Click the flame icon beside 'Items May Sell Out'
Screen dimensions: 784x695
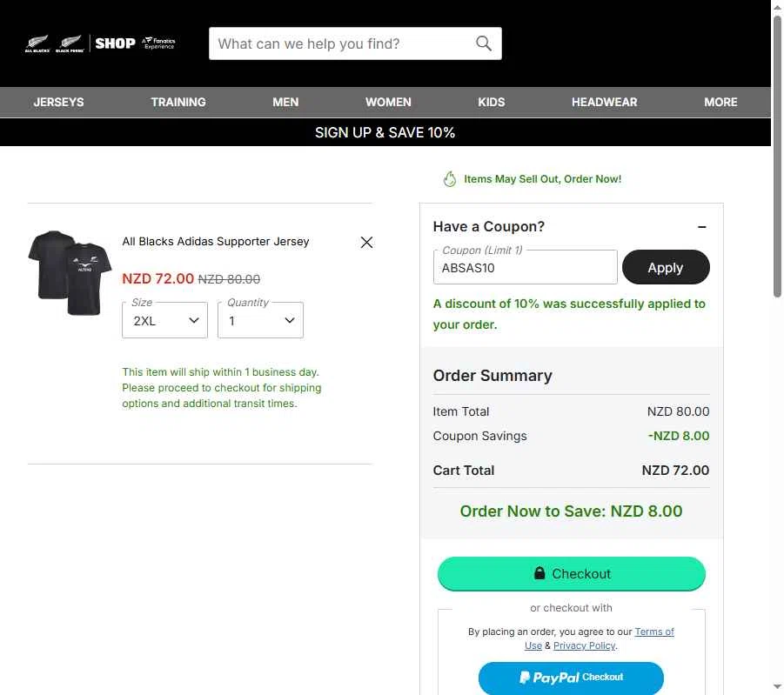450,179
